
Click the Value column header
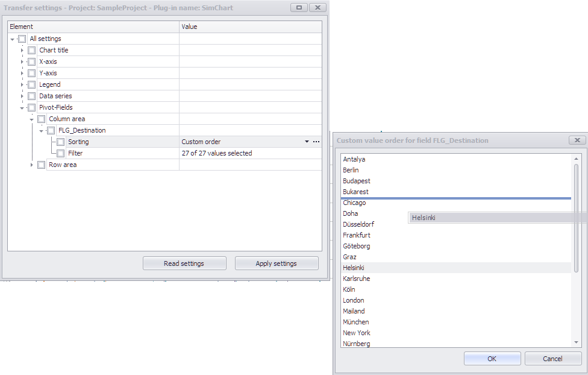[x=251, y=27]
